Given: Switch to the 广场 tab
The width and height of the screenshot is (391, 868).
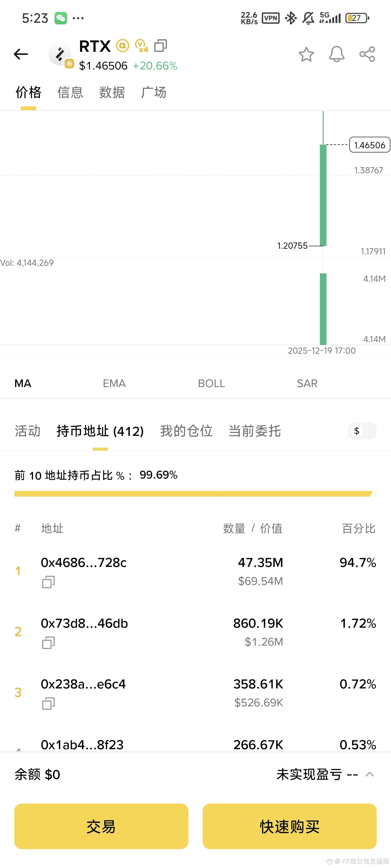Looking at the screenshot, I should coord(154,92).
